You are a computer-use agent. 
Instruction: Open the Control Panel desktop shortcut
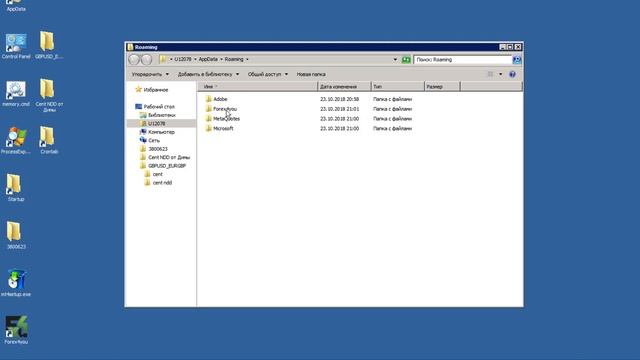(x=16, y=47)
